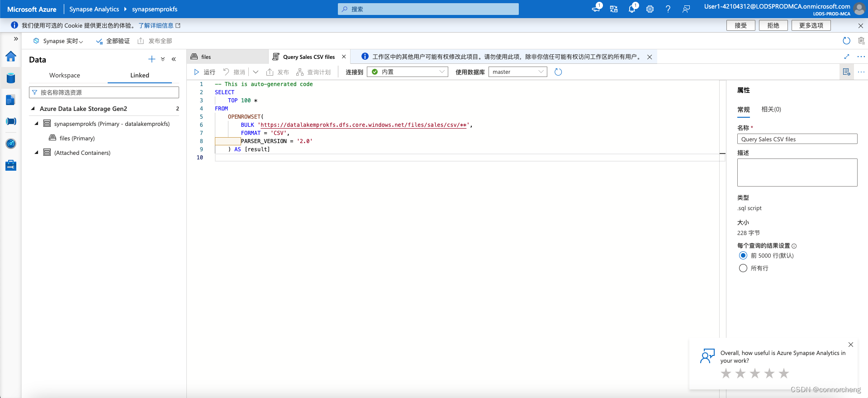
Task: Open portal settings gear
Action: pyautogui.click(x=650, y=9)
